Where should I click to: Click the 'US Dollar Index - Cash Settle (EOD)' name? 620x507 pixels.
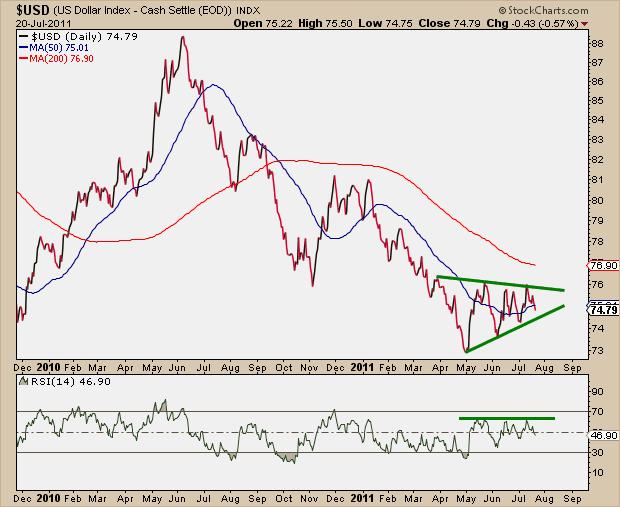point(142,10)
